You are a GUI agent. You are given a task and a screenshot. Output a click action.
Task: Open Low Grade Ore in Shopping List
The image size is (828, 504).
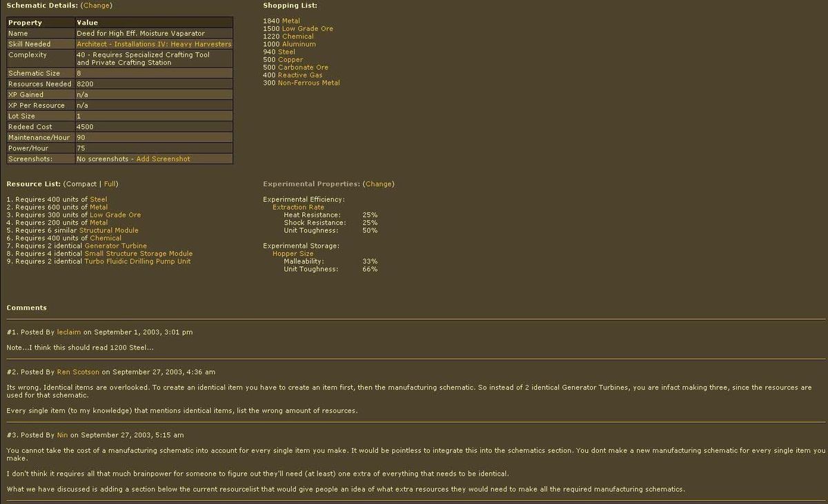tap(307, 29)
